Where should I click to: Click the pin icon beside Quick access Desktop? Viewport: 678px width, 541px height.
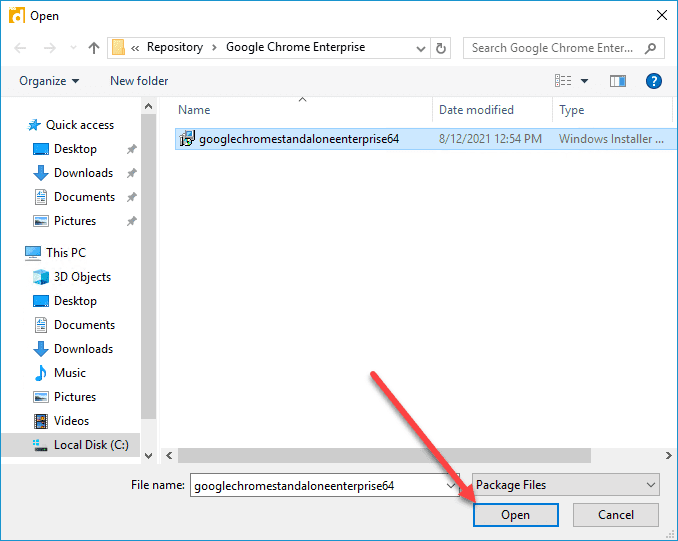pyautogui.click(x=131, y=149)
